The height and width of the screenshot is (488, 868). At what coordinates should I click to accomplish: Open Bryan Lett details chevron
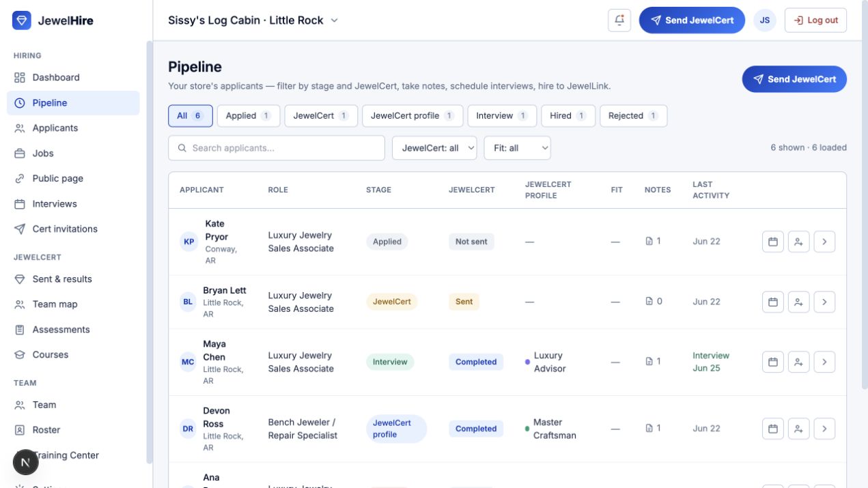click(x=824, y=302)
